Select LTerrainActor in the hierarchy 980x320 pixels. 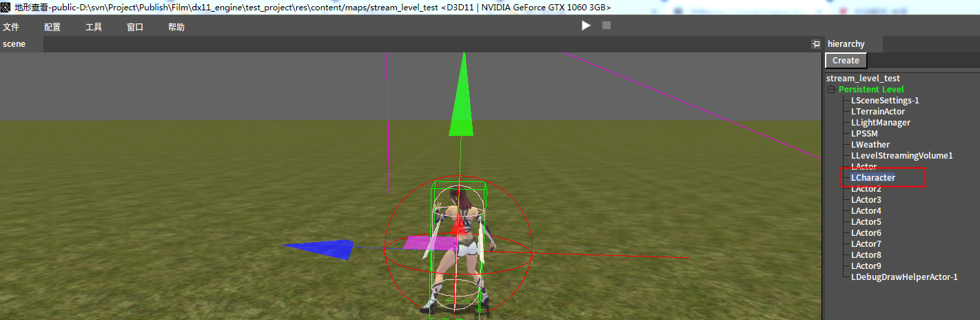pyautogui.click(x=877, y=112)
